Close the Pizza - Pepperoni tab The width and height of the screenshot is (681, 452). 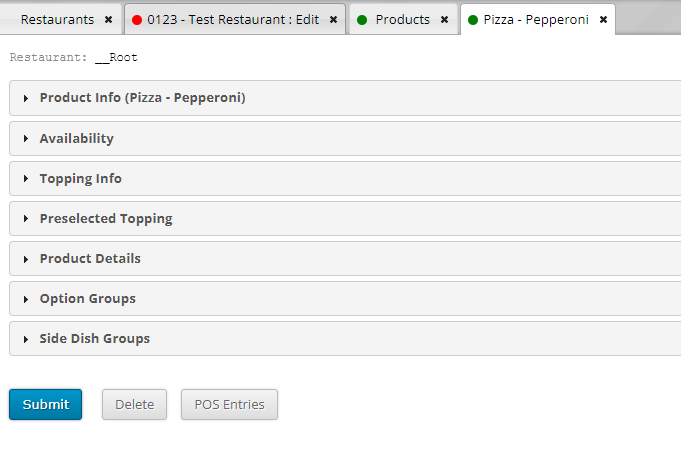[x=603, y=20]
